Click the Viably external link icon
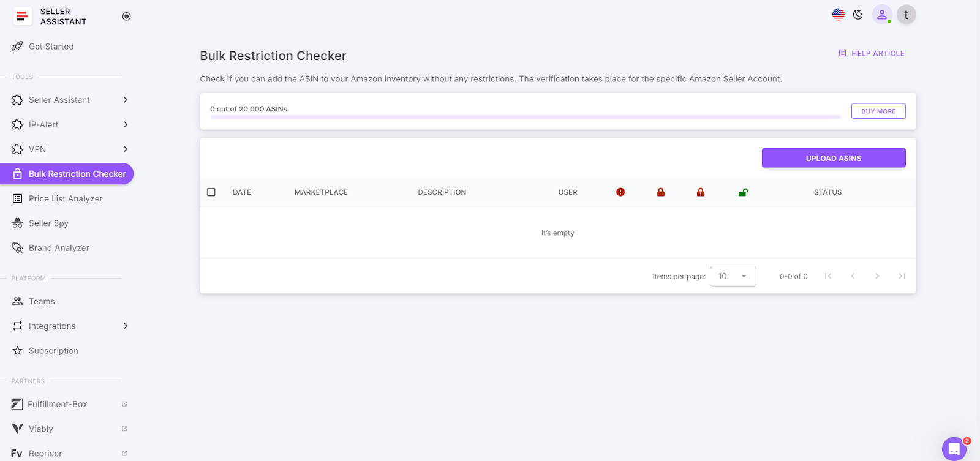The width and height of the screenshot is (980, 461). click(x=124, y=429)
